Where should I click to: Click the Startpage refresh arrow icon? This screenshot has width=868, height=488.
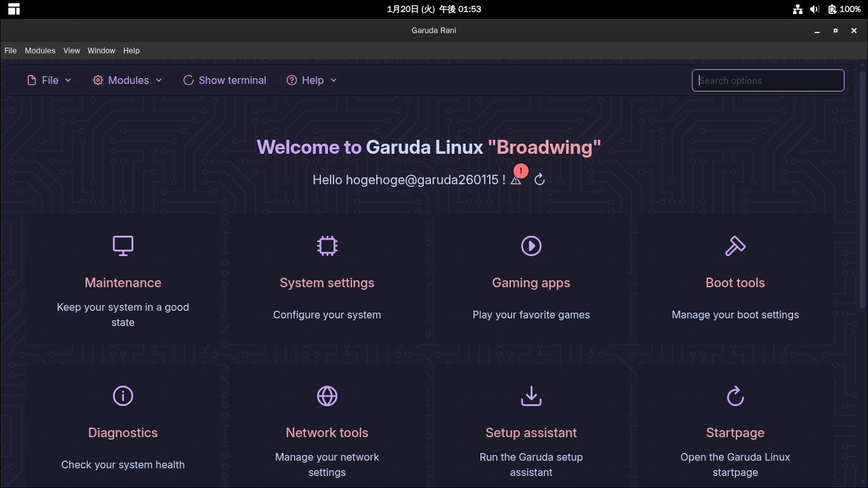(x=735, y=396)
